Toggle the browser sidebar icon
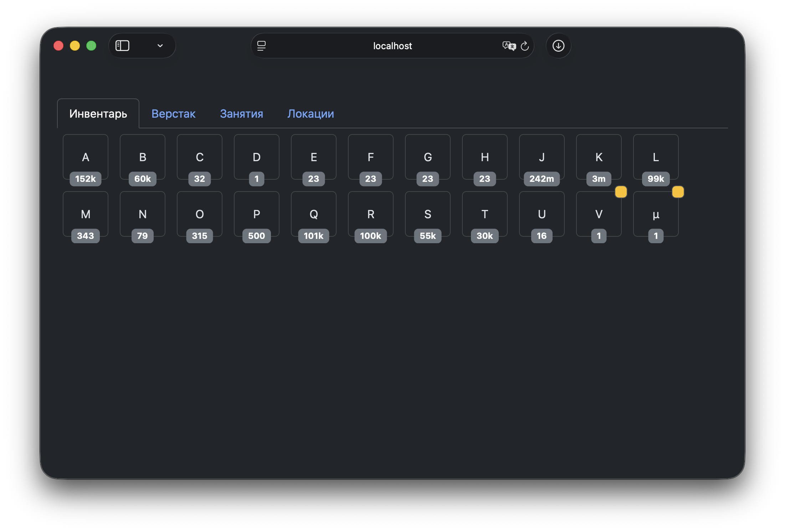Screen dimensions: 785x532 122,46
